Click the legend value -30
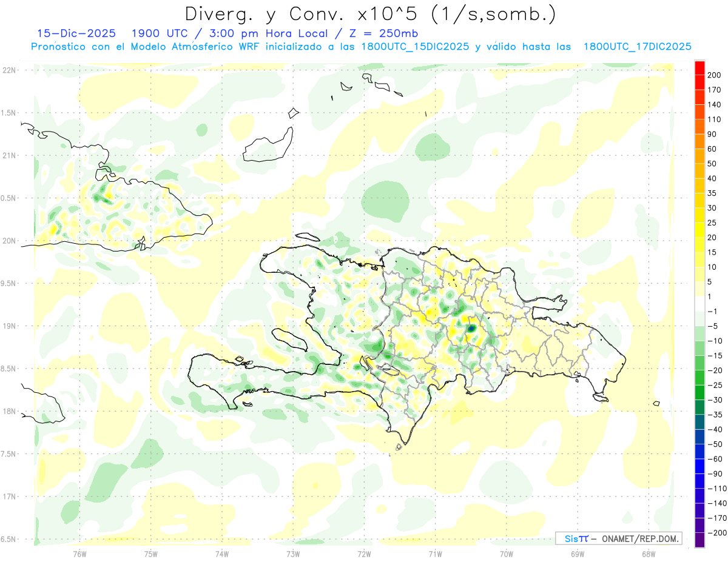 click(x=715, y=400)
